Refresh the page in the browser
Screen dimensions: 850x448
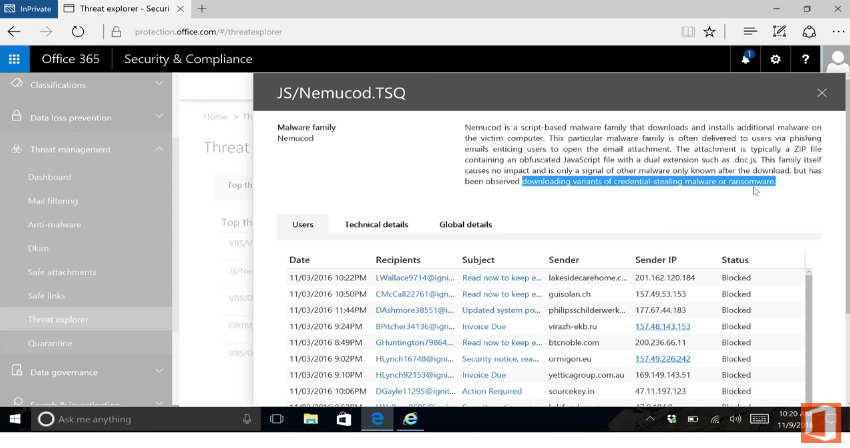click(x=78, y=31)
